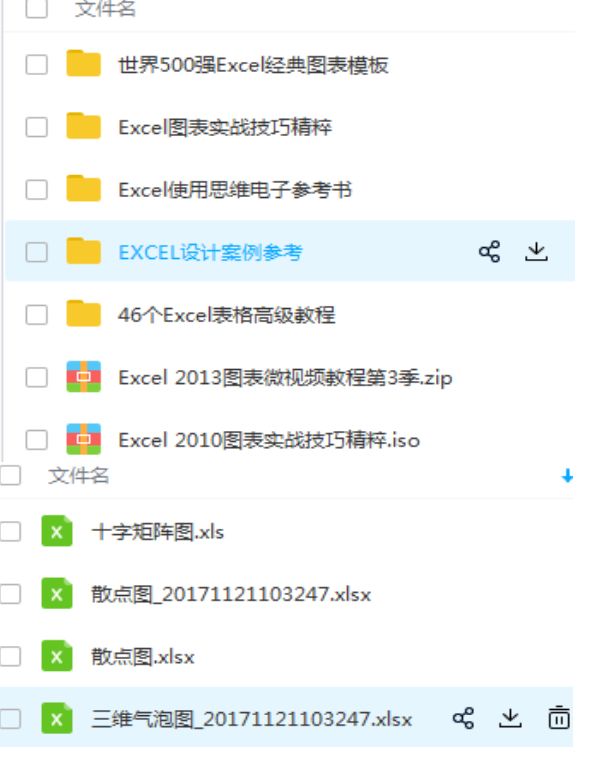Tick checkbox beside 46个Excel表格高级教程

tap(36, 315)
